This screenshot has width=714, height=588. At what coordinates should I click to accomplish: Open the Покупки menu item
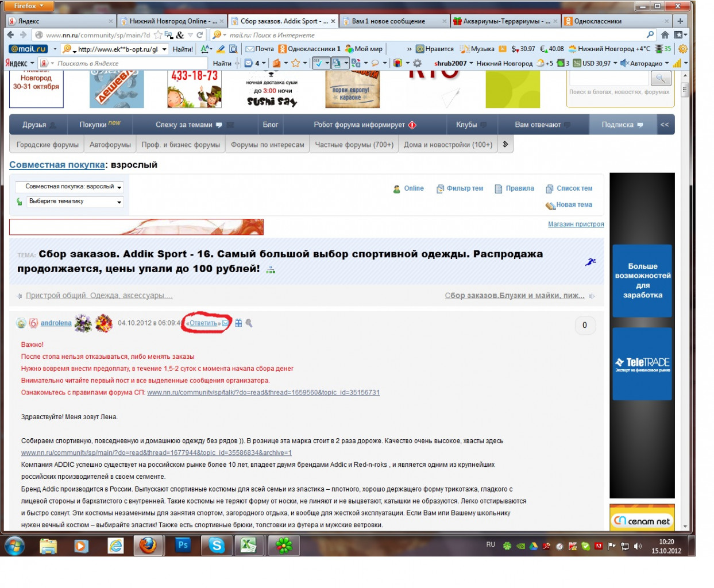100,125
